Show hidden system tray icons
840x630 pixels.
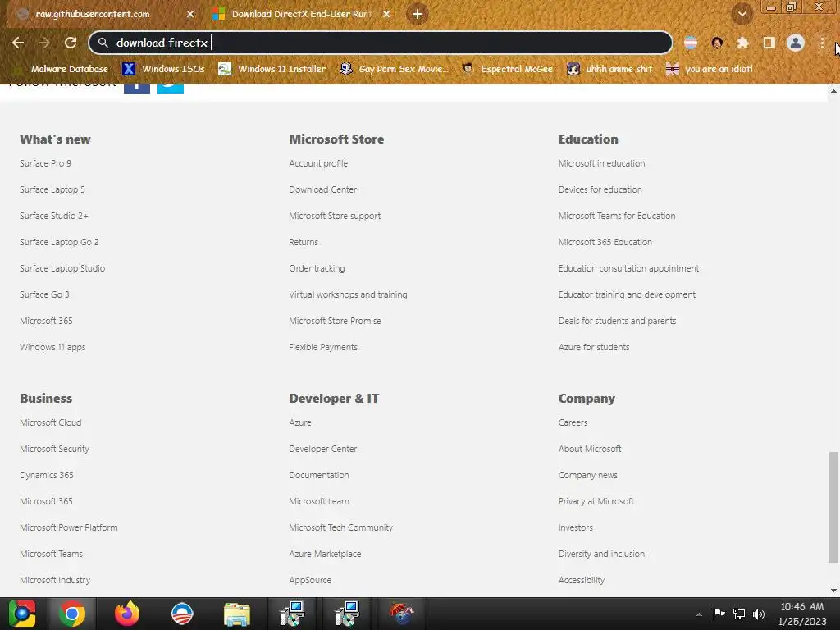pyautogui.click(x=699, y=614)
